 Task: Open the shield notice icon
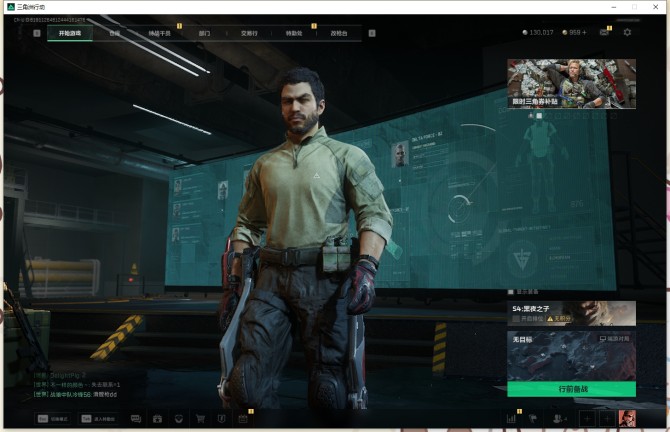coord(221,419)
